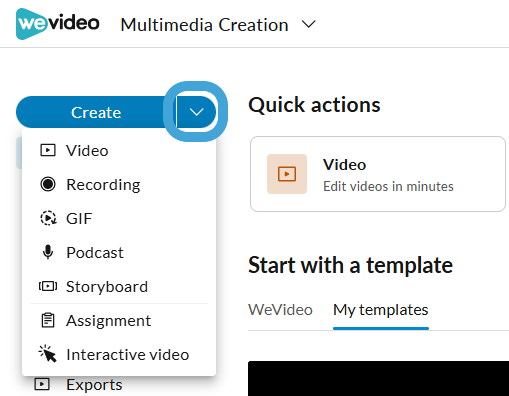
Task: Open the black template thumbnail
Action: point(378,378)
